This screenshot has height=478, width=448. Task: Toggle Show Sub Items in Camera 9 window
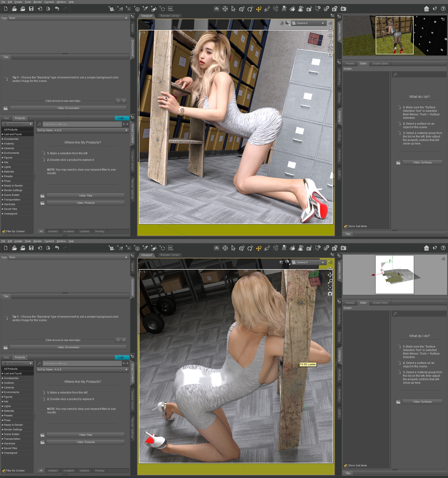pyautogui.click(x=346, y=465)
